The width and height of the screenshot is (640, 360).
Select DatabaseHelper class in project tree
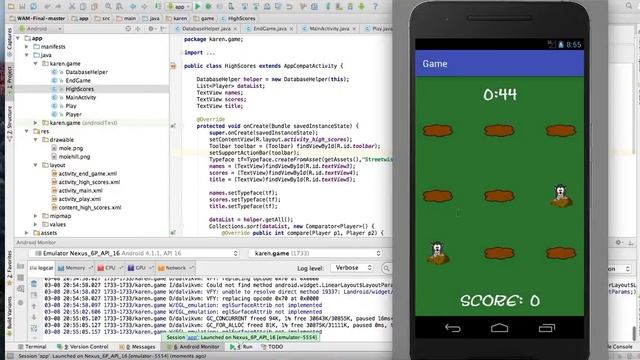[86, 72]
